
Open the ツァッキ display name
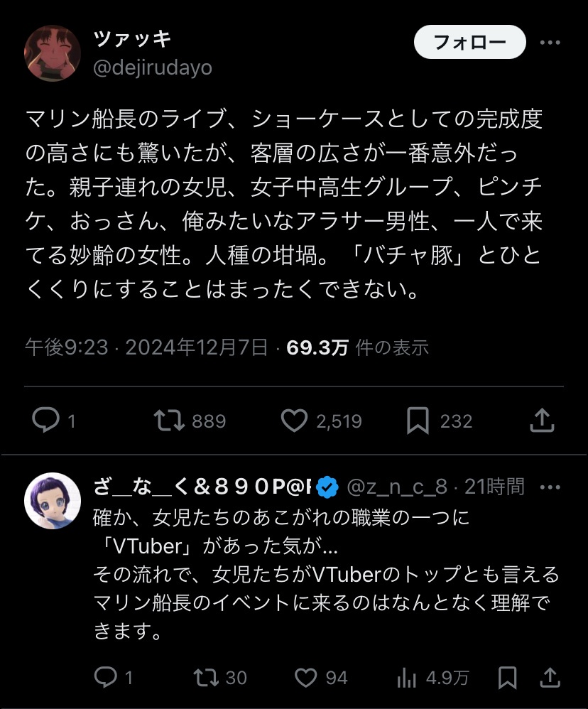click(133, 39)
